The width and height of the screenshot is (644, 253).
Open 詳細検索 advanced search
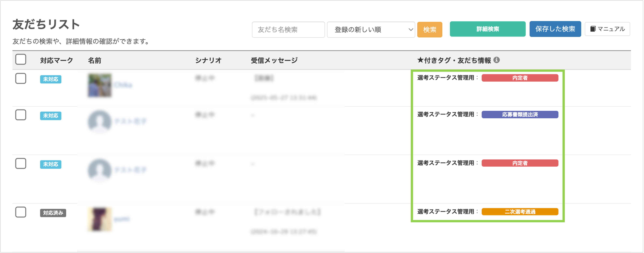coord(488,29)
